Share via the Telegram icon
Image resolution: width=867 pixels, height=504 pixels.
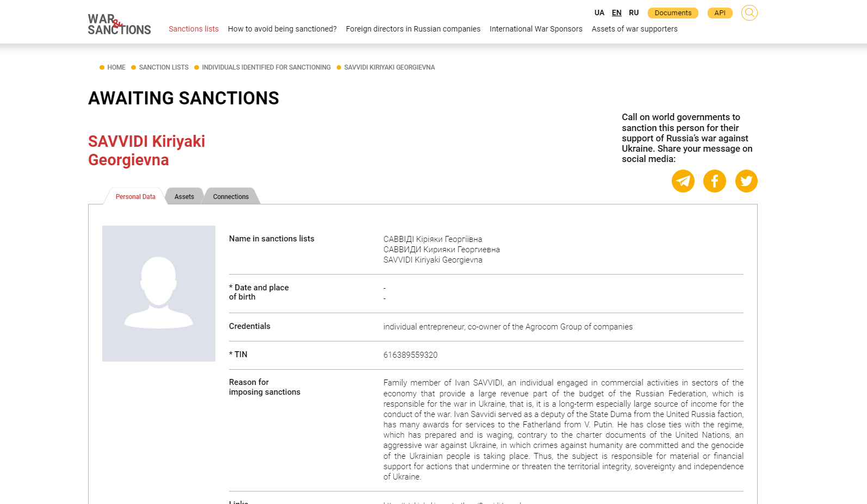(x=683, y=181)
